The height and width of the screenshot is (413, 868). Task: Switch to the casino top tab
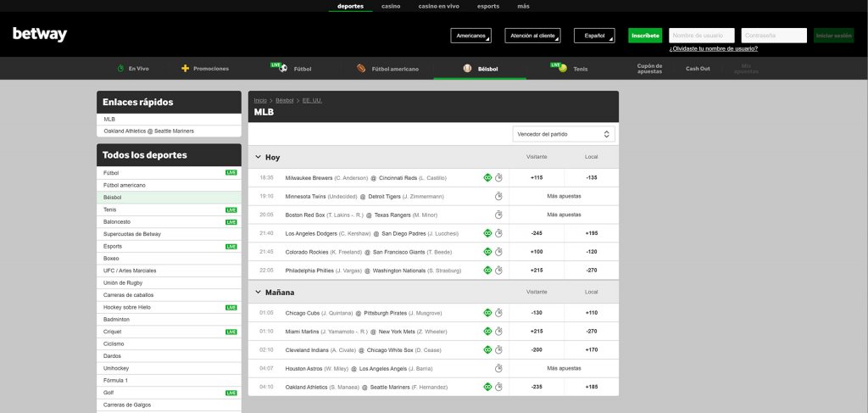[391, 6]
